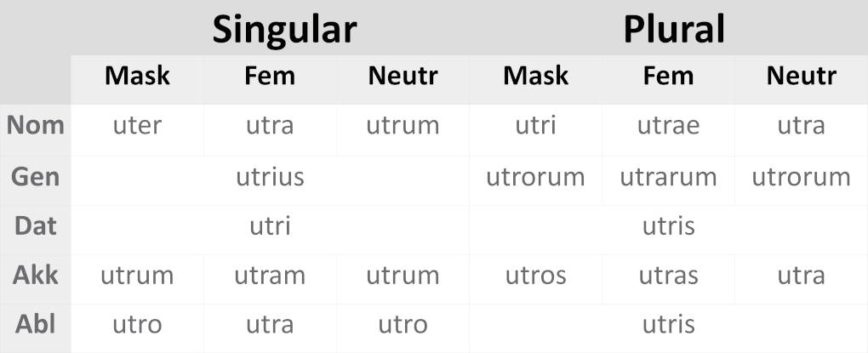This screenshot has height=353, width=868.
Task: Select the "utrius" genitive singular cell
Action: click(x=270, y=177)
